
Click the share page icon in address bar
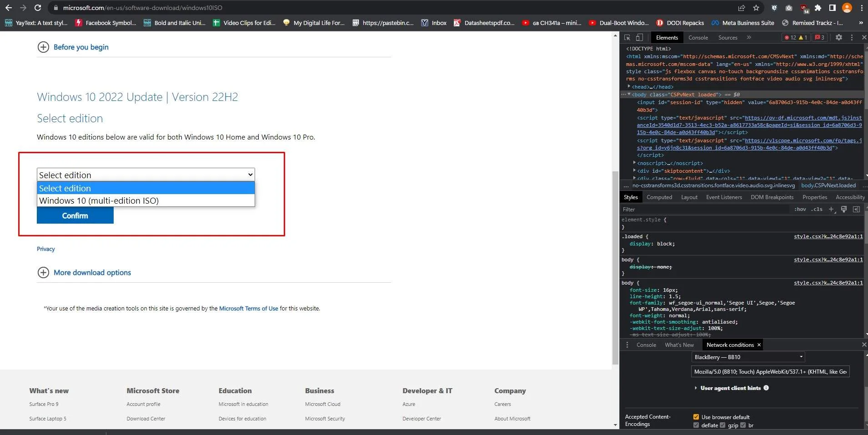pos(742,8)
